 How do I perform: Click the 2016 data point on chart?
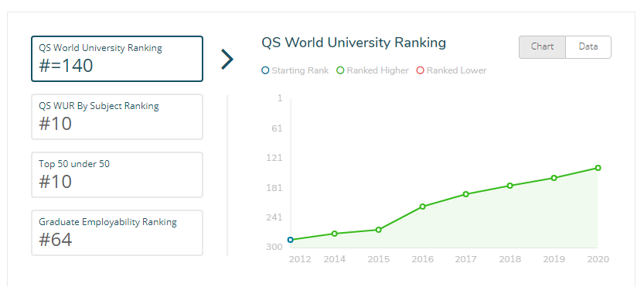pyautogui.click(x=423, y=207)
